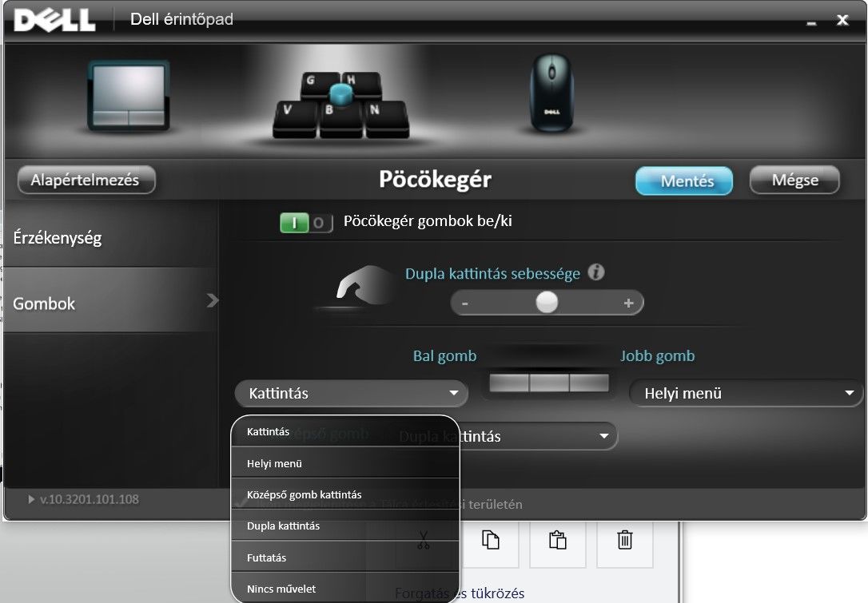The image size is (868, 603).
Task: Choose Helyi menü from the dropdown list
Action: tap(345, 463)
